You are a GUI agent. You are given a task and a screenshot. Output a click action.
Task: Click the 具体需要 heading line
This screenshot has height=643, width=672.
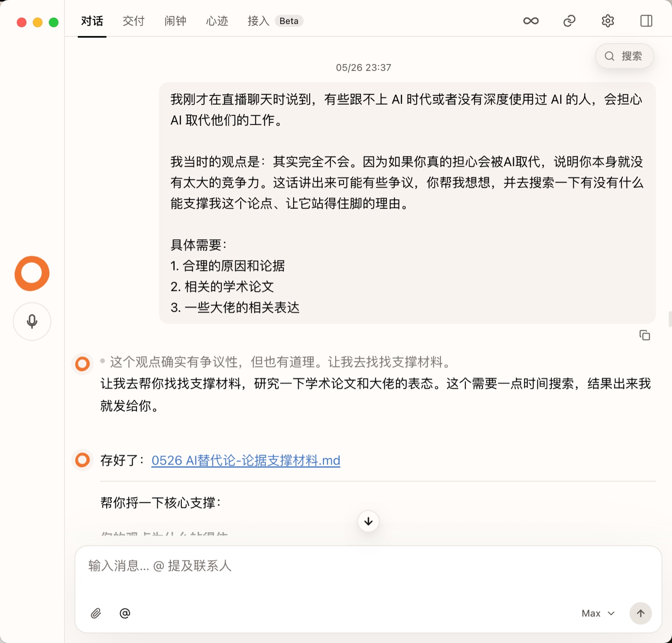(198, 244)
